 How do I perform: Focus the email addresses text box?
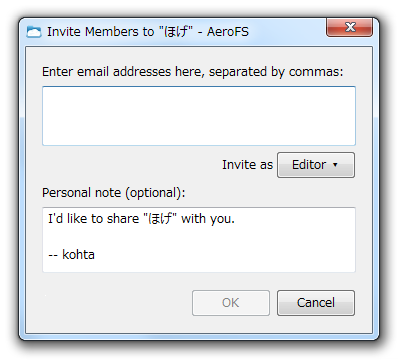point(199,116)
